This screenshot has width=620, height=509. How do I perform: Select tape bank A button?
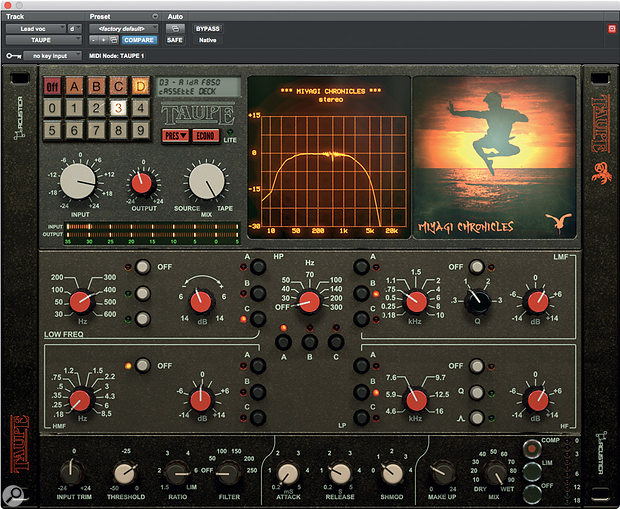(74, 86)
